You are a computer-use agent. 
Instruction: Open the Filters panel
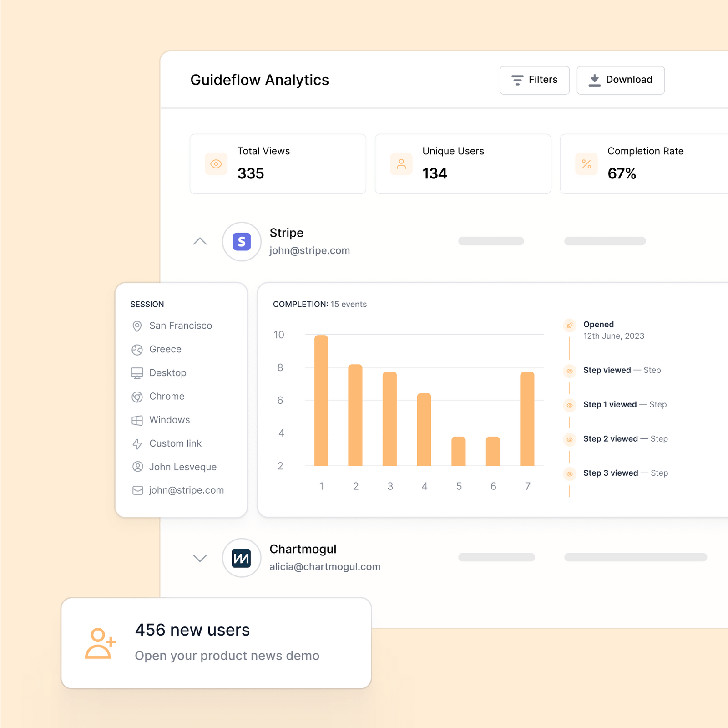pos(535,80)
